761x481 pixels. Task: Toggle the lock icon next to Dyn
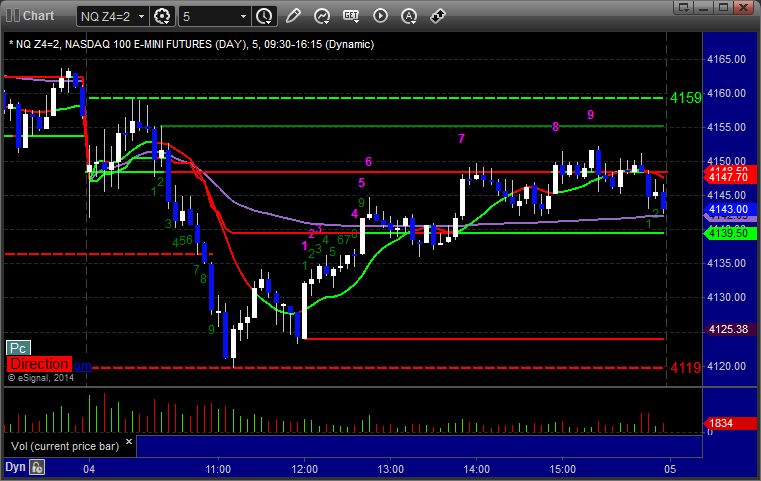coord(37,467)
